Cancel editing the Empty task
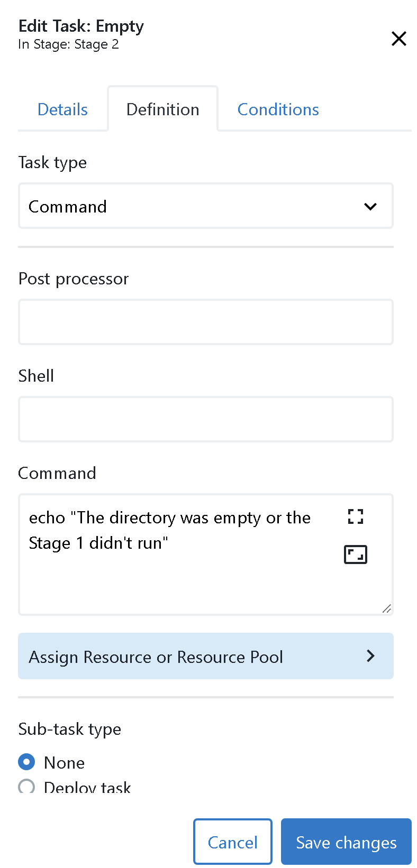The width and height of the screenshot is (417, 868). coord(232,842)
